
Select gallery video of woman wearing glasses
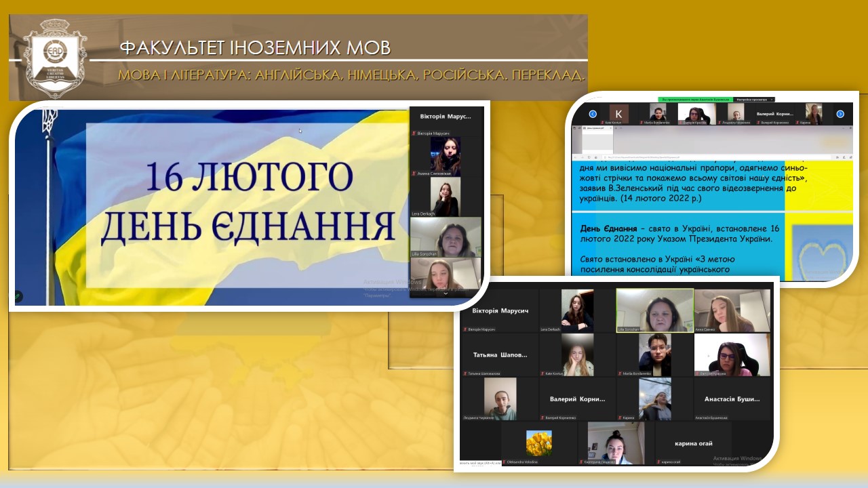(732, 354)
